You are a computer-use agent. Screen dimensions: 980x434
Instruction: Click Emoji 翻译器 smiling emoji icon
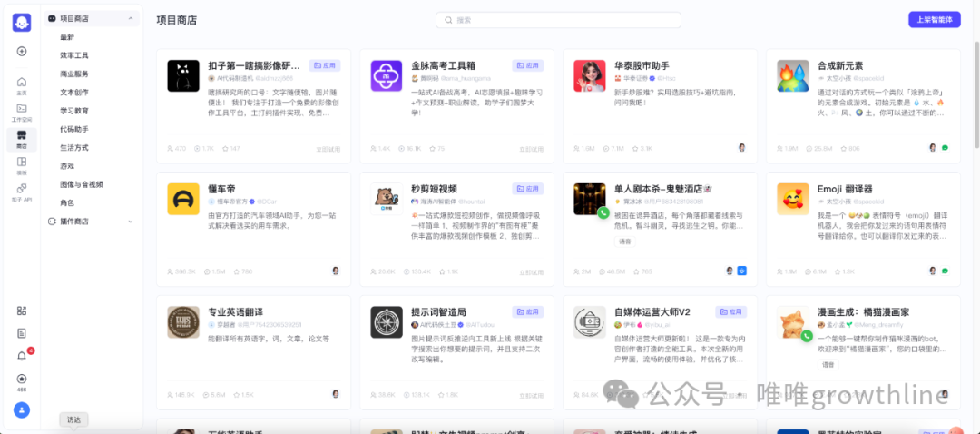pyautogui.click(x=792, y=199)
